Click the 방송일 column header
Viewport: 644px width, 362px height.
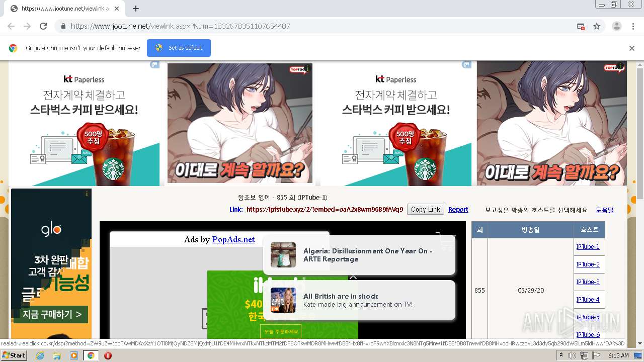(x=531, y=230)
